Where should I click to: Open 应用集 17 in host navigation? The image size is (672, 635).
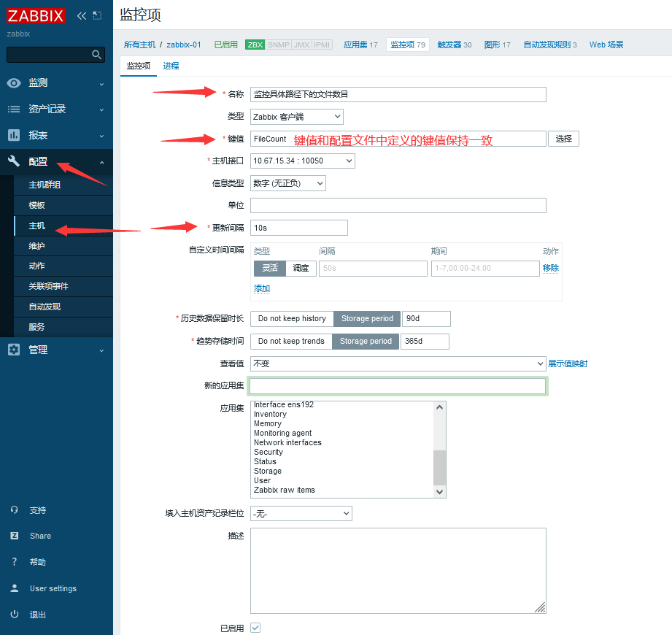coord(360,45)
